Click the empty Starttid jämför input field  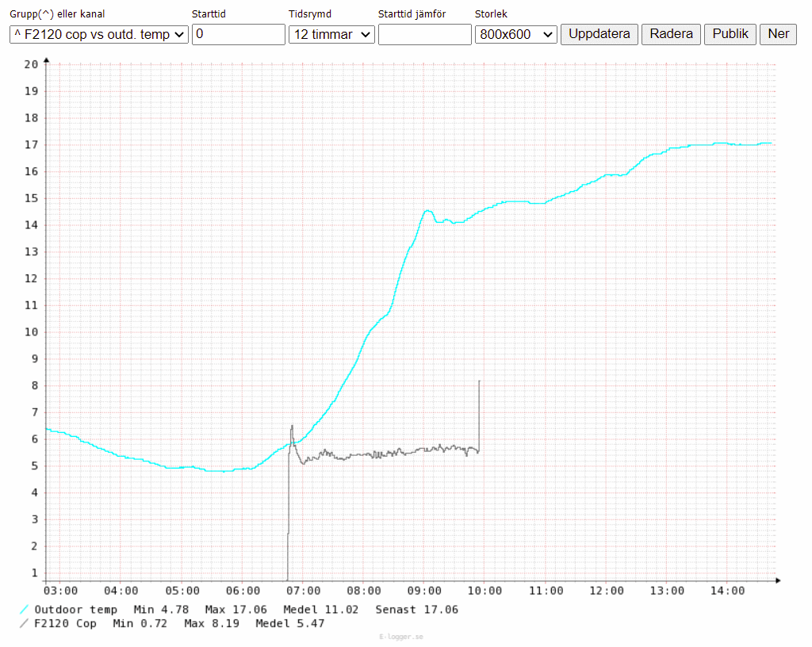pyautogui.click(x=424, y=34)
